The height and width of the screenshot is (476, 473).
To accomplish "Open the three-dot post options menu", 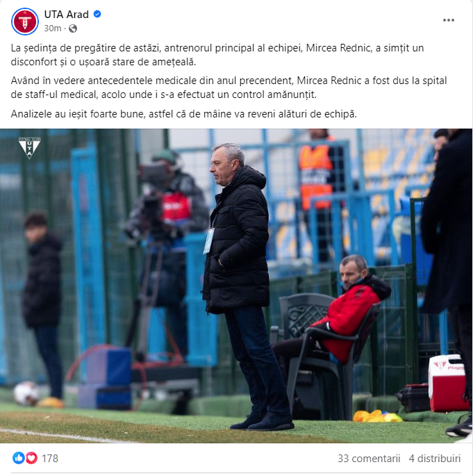I will [449, 20].
